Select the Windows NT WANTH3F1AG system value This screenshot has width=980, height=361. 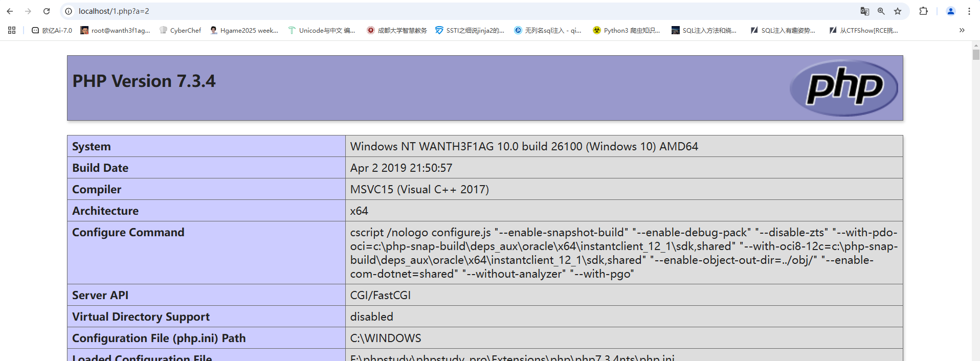pyautogui.click(x=524, y=146)
